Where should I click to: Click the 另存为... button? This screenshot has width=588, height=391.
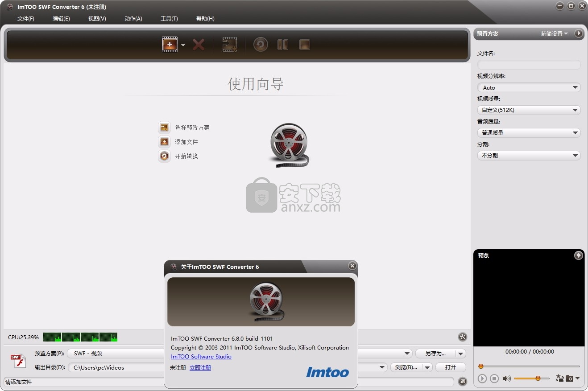(x=435, y=353)
